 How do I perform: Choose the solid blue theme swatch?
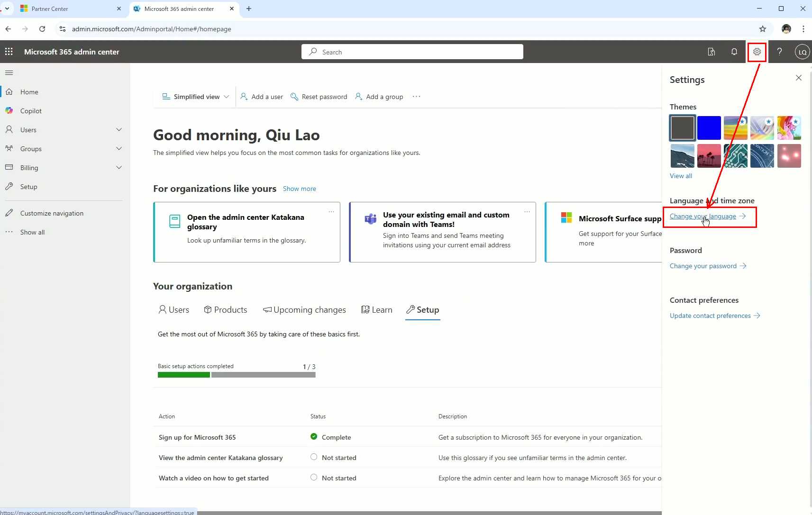[709, 128]
